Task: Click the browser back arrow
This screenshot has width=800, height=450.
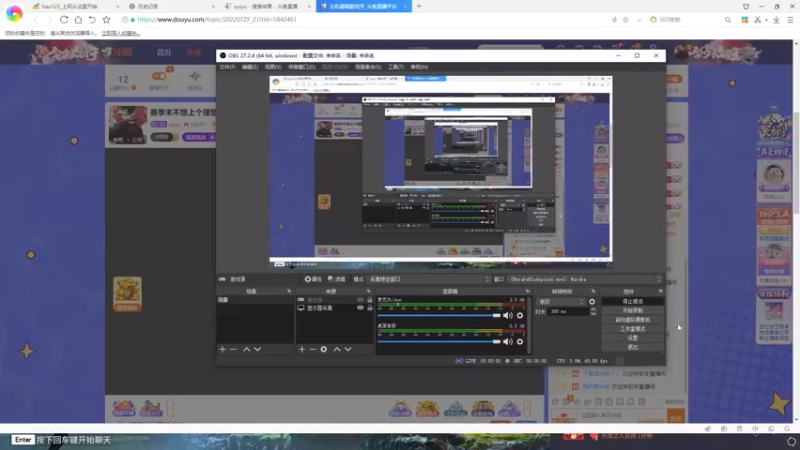Action: tap(35, 19)
